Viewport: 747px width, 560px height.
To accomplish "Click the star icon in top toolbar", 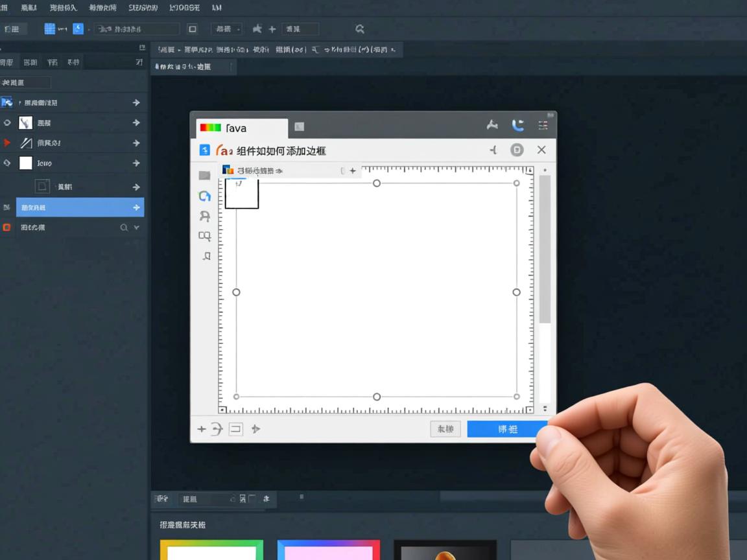I will 257,29.
